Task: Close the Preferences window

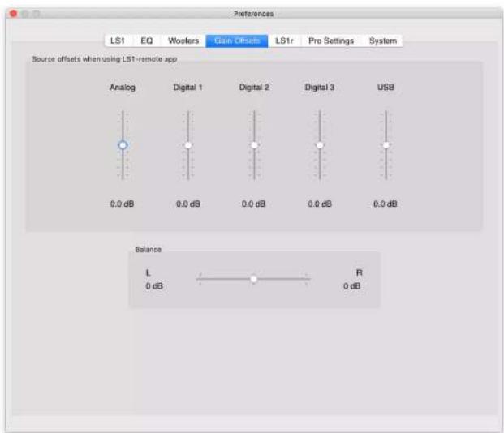Action: point(14,14)
